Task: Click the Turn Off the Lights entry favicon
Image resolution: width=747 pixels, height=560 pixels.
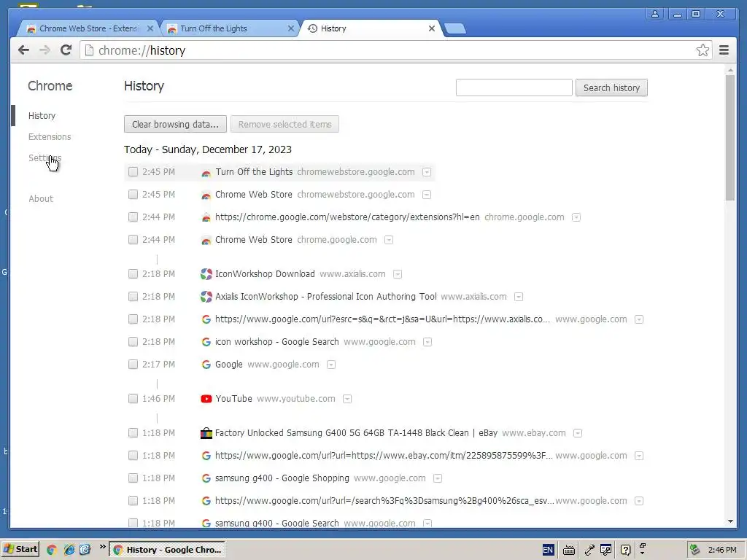Action: tap(206, 172)
